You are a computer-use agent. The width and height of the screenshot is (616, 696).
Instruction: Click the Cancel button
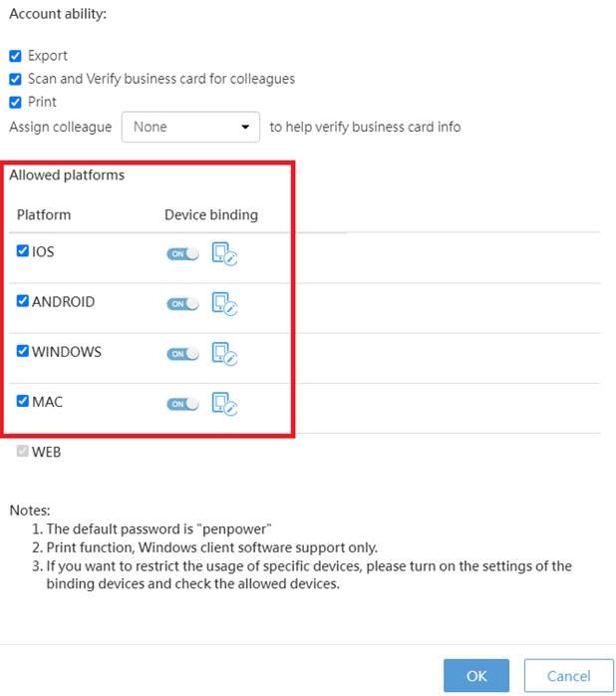point(568,676)
